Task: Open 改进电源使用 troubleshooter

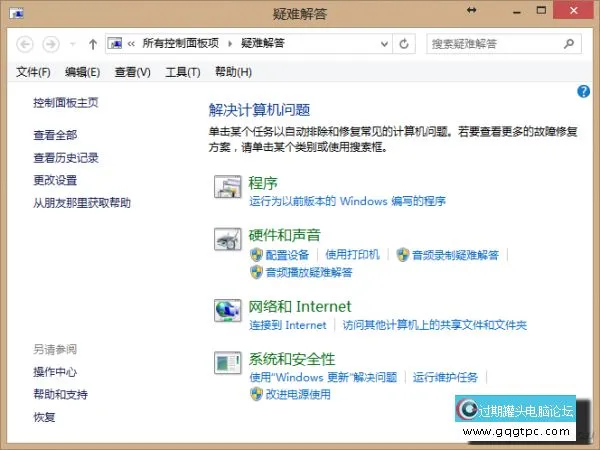Action: coord(298,395)
